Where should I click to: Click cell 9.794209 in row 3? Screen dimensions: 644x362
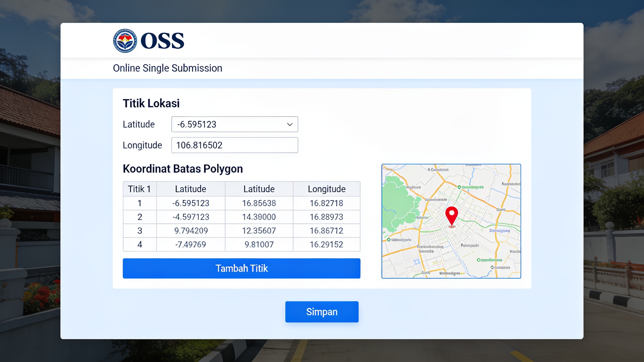[191, 231]
